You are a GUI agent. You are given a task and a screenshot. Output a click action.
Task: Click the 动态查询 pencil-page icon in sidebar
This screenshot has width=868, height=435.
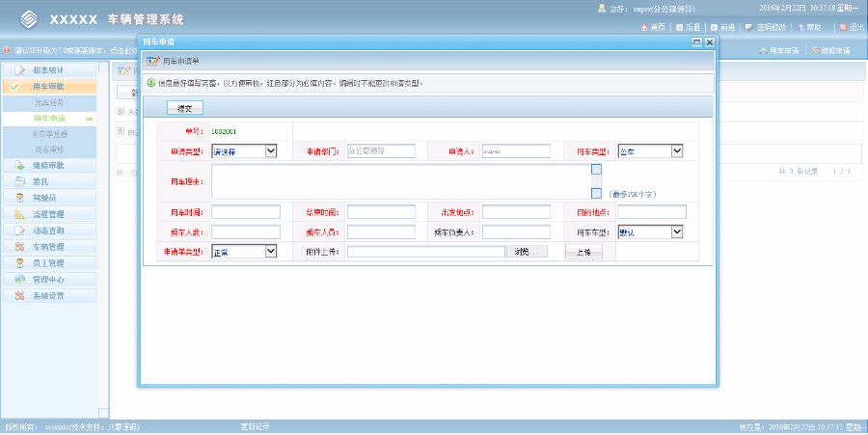point(20,231)
